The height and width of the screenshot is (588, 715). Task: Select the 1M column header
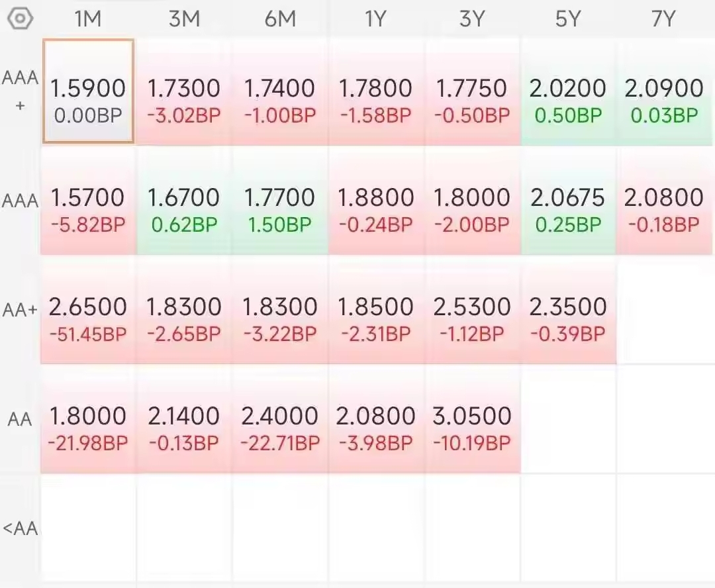[x=87, y=19]
